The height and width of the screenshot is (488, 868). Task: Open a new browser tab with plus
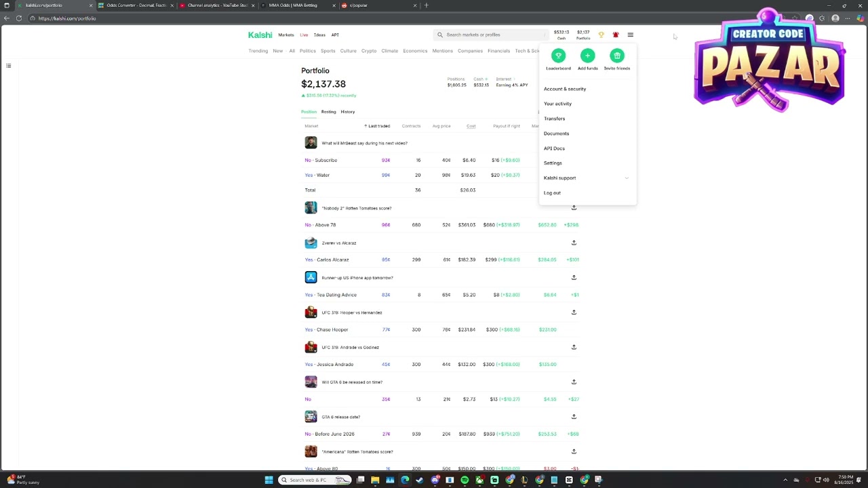(426, 5)
